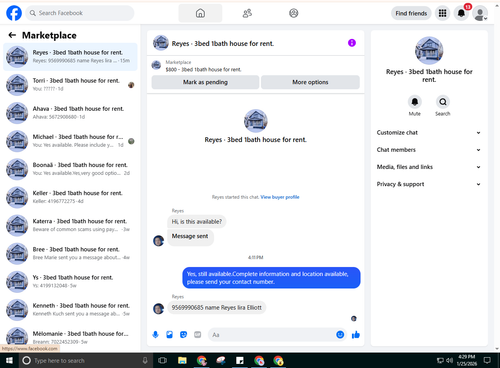Open the apps grid menu
The width and height of the screenshot is (500, 368).
(442, 13)
